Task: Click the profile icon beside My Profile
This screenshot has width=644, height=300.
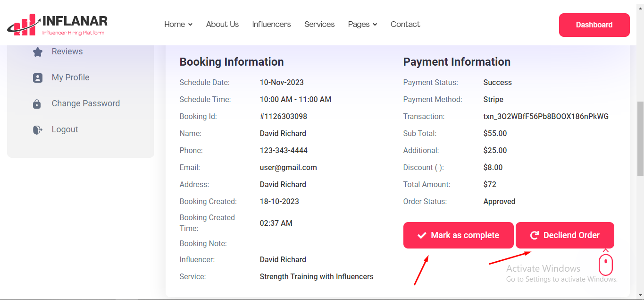Action: tap(38, 78)
